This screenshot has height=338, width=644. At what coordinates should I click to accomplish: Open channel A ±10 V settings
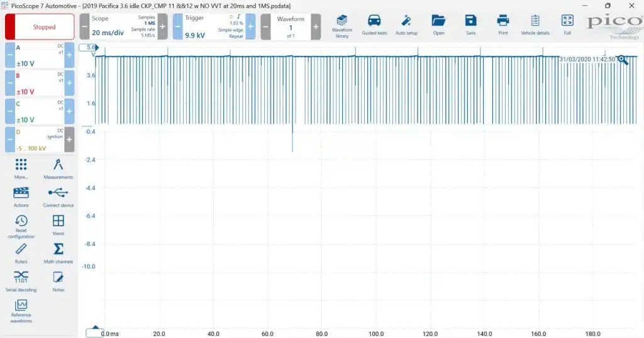pyautogui.click(x=40, y=55)
